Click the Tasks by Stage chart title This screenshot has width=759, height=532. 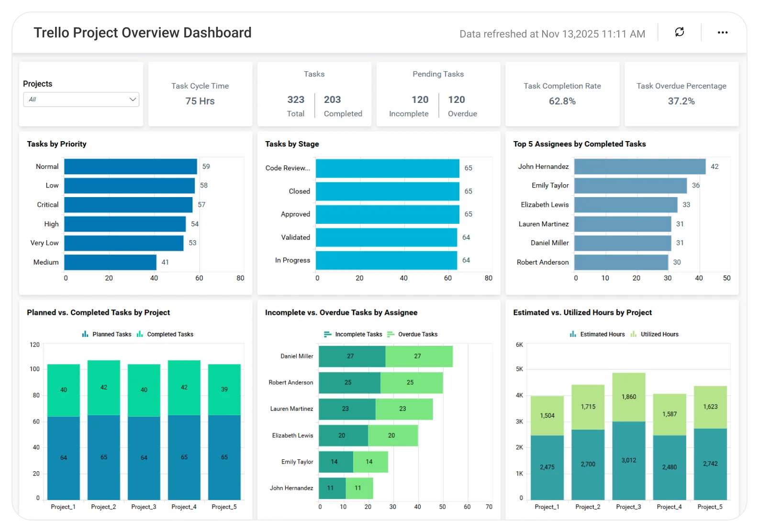coord(292,144)
